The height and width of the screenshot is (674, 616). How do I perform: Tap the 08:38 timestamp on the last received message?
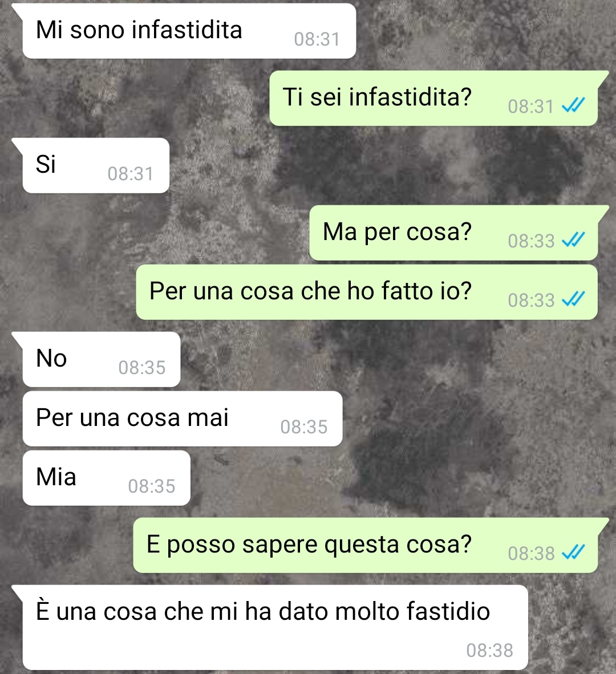coord(489,651)
